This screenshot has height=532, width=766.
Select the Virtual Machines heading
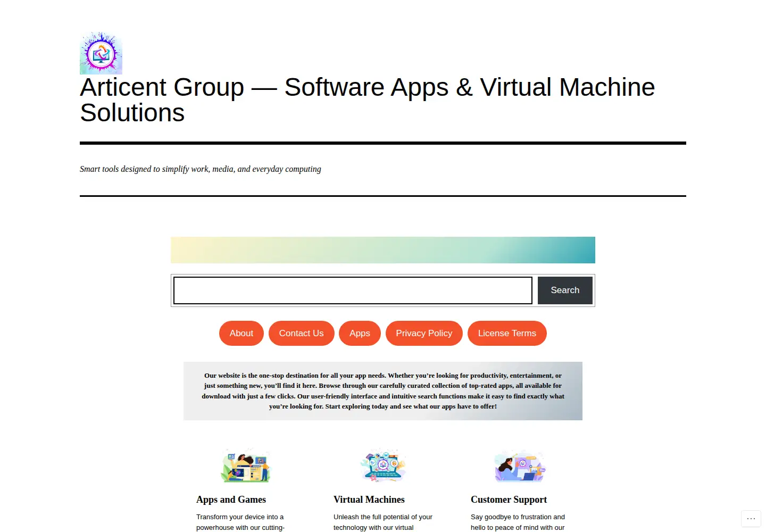[x=369, y=500]
